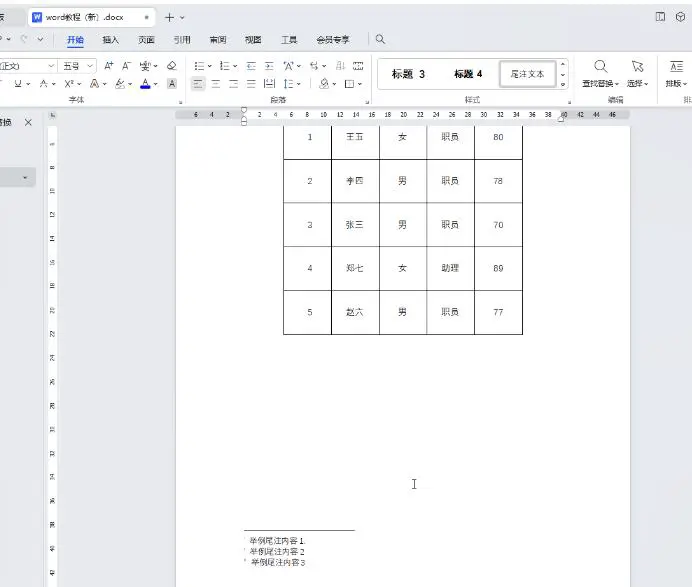The width and height of the screenshot is (692, 587).
Task: Apply numbered list formatting
Action: tap(225, 66)
